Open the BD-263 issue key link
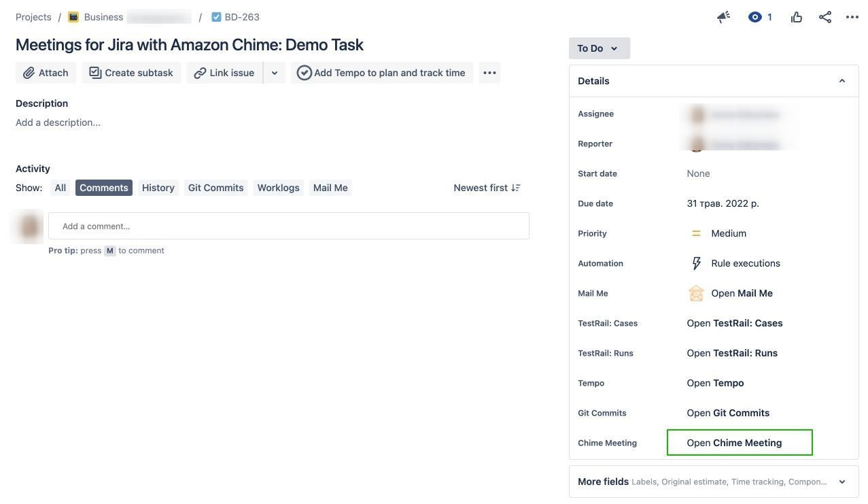 point(242,17)
